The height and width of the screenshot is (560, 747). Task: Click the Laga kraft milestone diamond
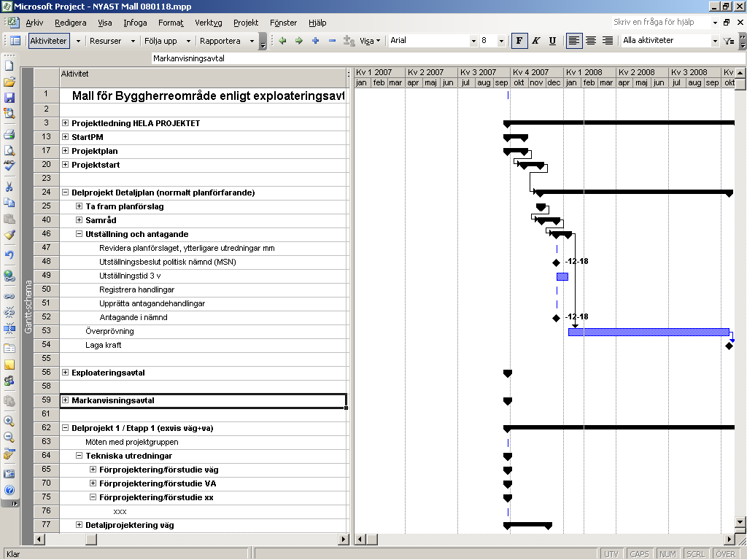click(x=729, y=346)
